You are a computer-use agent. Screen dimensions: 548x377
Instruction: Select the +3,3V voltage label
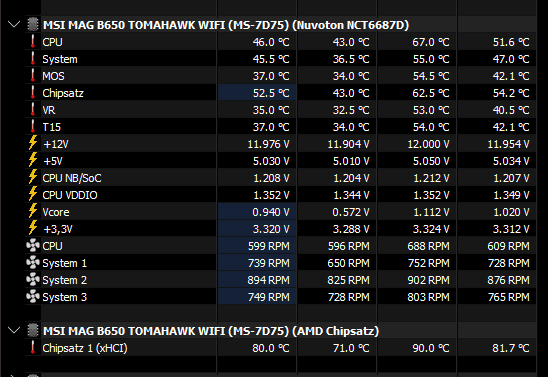[58, 229]
